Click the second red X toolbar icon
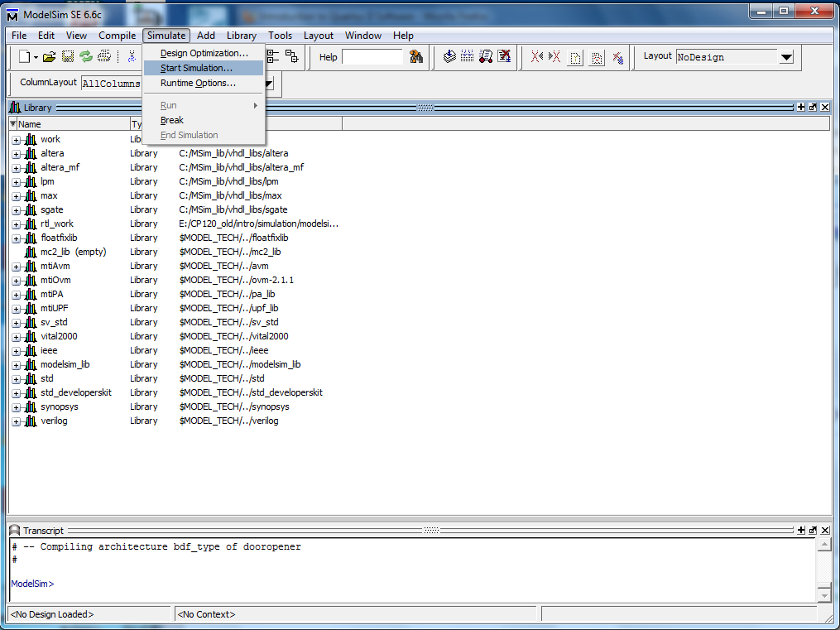 554,57
